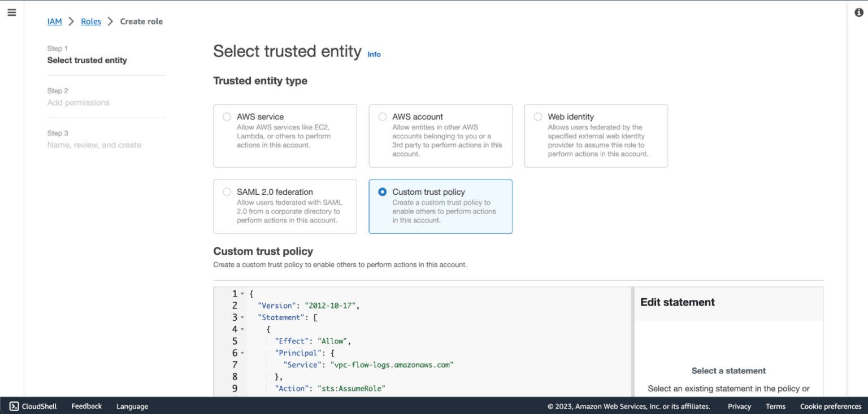Screen dimensions: 868x414
Task: Collapse the Principal block on line 6
Action: click(242, 354)
